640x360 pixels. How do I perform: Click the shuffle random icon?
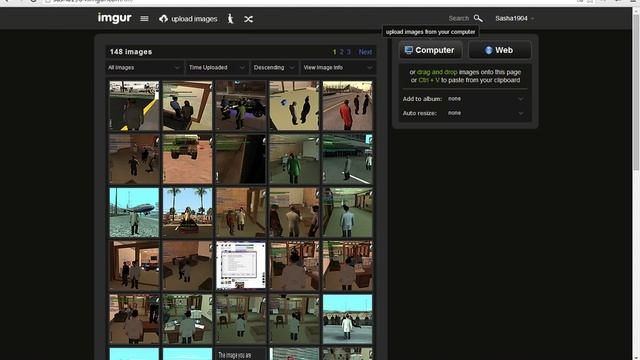point(248,19)
